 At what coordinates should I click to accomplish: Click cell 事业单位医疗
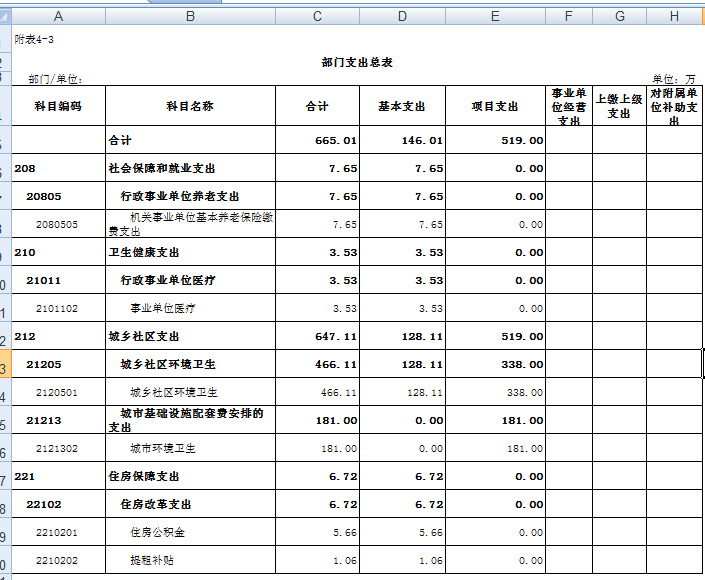click(x=190, y=308)
